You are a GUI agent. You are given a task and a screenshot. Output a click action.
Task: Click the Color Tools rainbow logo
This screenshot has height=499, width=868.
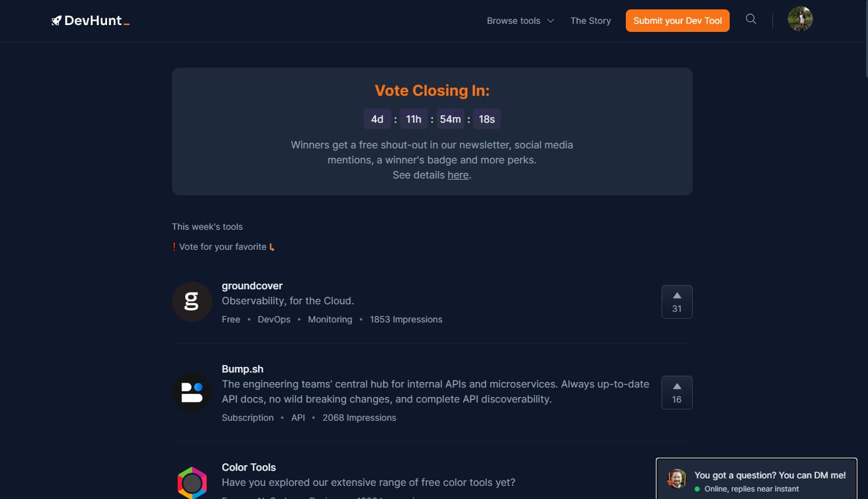[x=191, y=483]
